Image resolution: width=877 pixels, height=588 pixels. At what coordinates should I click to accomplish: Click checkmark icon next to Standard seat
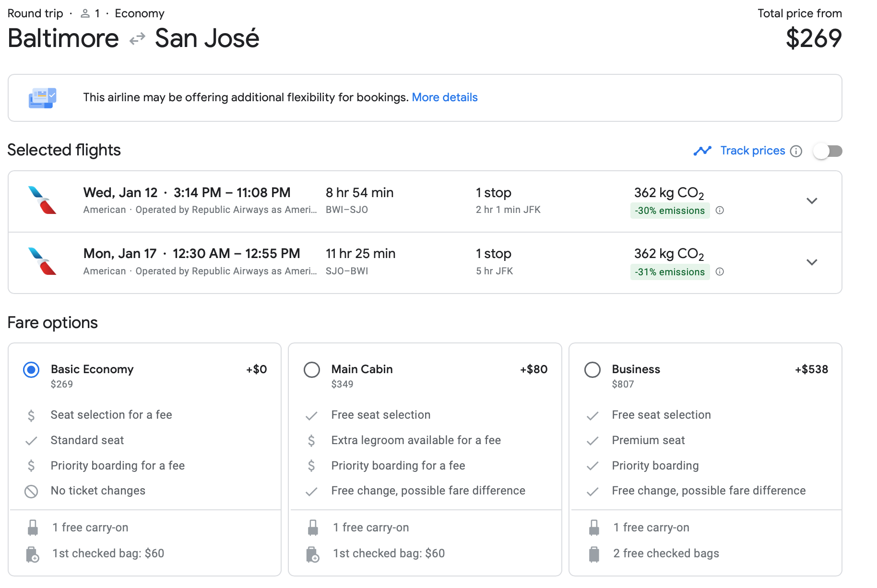(31, 441)
